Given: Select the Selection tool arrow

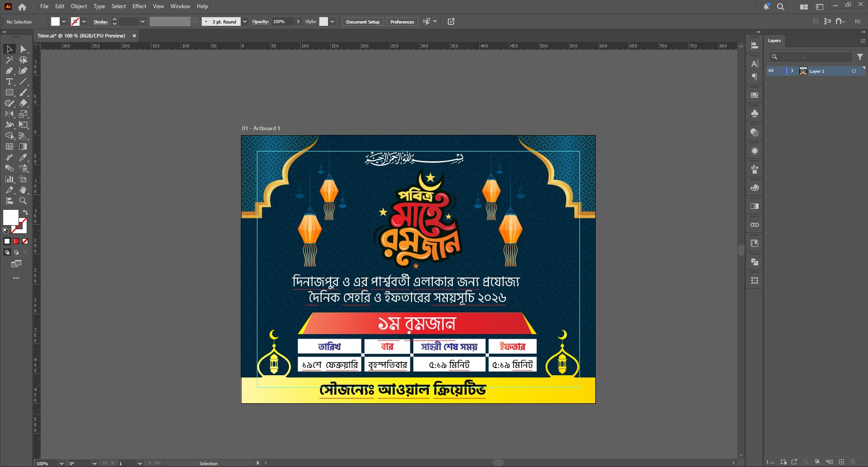Looking at the screenshot, I should pos(9,49).
